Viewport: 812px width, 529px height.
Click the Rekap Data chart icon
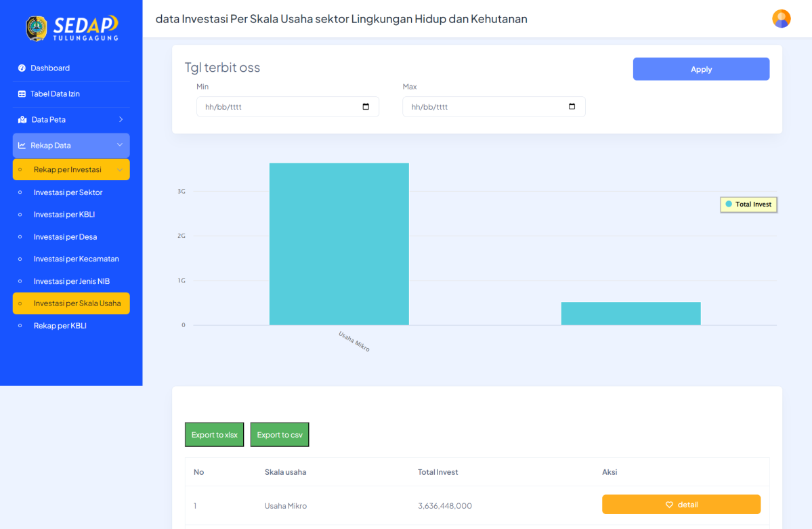tap(22, 146)
